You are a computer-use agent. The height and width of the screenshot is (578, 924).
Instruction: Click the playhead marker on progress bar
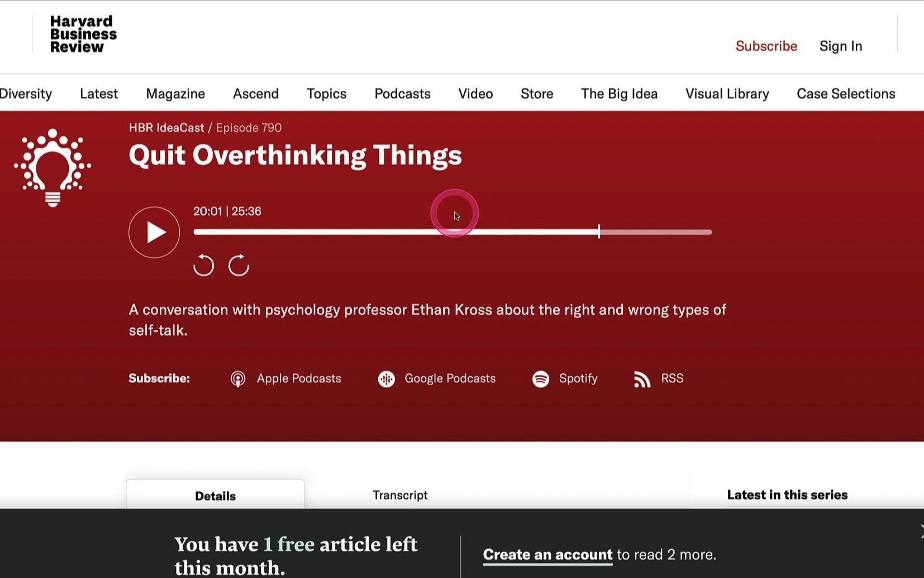pyautogui.click(x=599, y=231)
